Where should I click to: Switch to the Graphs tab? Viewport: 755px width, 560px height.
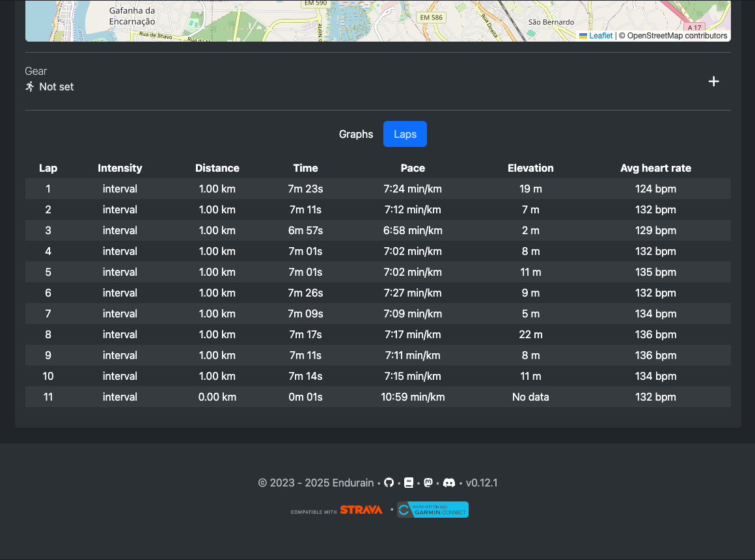[x=356, y=134]
